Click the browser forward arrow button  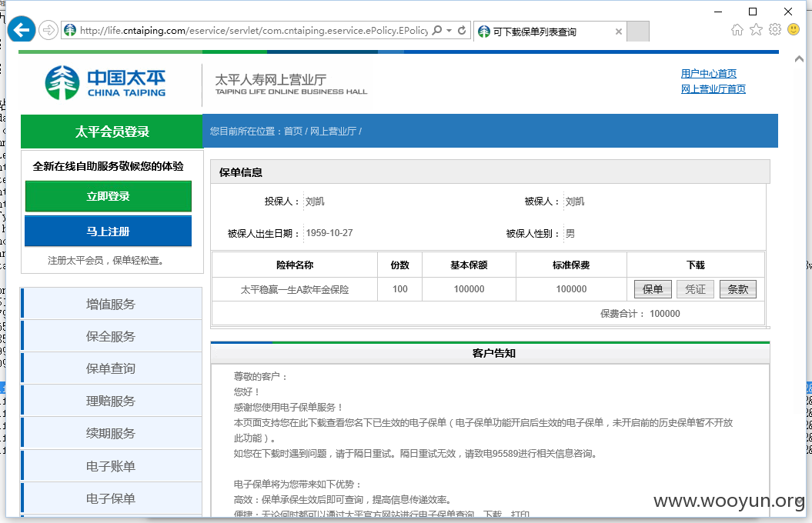coord(48,31)
